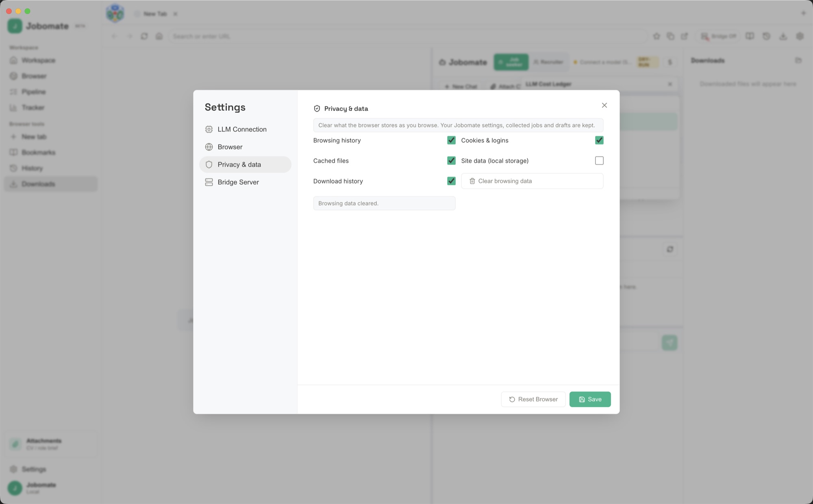The width and height of the screenshot is (813, 504).
Task: Click the refresh icon in the Jobomate panel
Action: coord(670,249)
